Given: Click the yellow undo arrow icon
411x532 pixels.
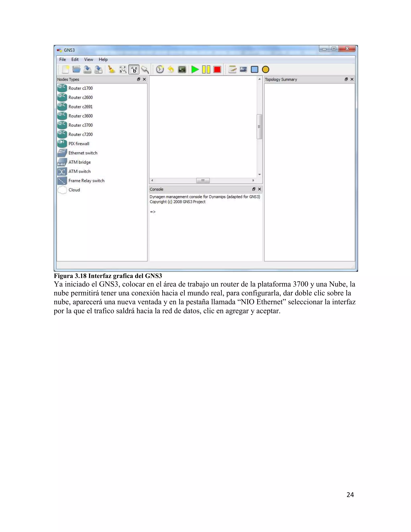Looking at the screenshot, I should pyautogui.click(x=171, y=70).
